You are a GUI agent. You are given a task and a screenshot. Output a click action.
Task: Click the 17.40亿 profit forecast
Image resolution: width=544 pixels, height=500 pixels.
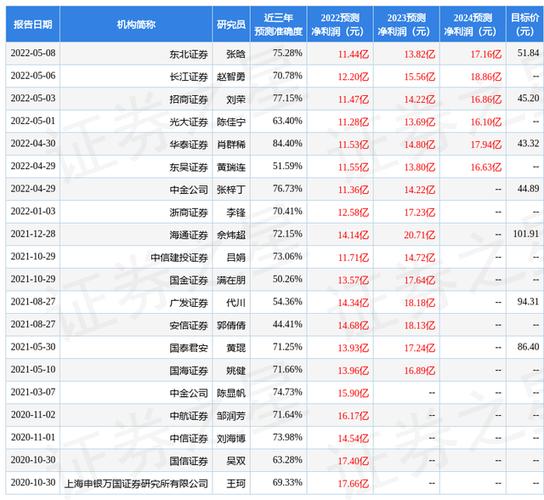click(x=353, y=461)
